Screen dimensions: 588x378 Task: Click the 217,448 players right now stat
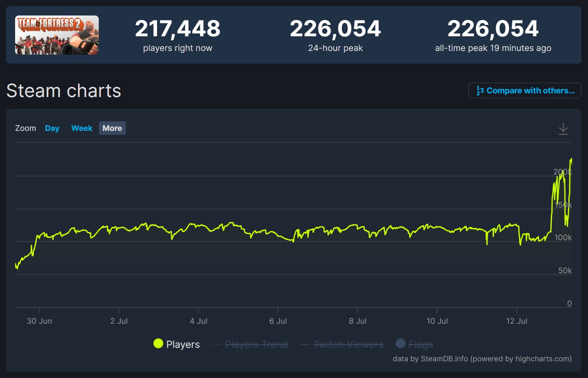point(178,29)
